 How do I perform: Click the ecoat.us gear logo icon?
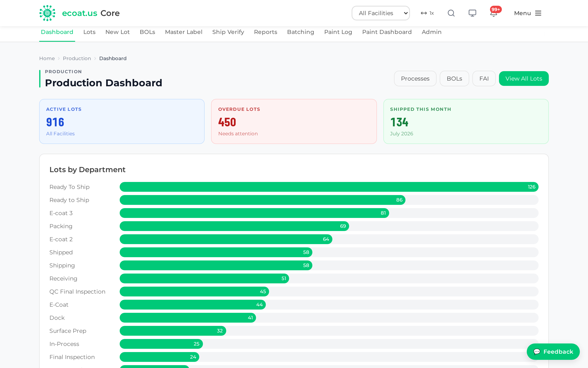(47, 13)
